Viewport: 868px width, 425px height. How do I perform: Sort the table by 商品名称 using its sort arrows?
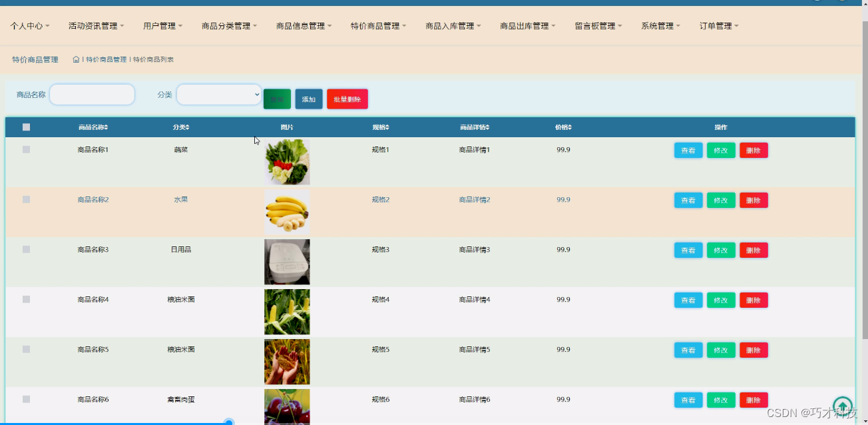[107, 127]
